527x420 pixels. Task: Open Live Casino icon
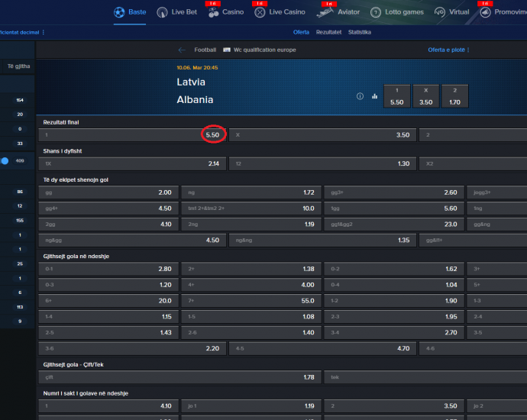pyautogui.click(x=260, y=12)
